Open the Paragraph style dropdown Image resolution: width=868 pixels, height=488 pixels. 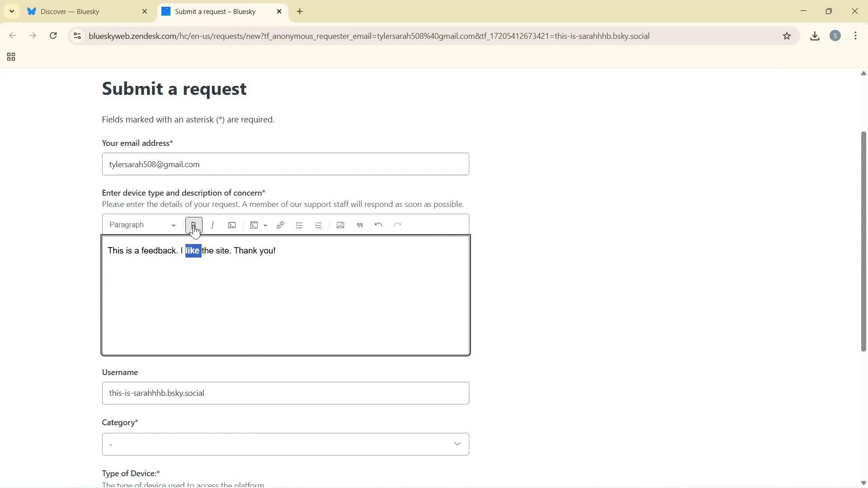(142, 225)
